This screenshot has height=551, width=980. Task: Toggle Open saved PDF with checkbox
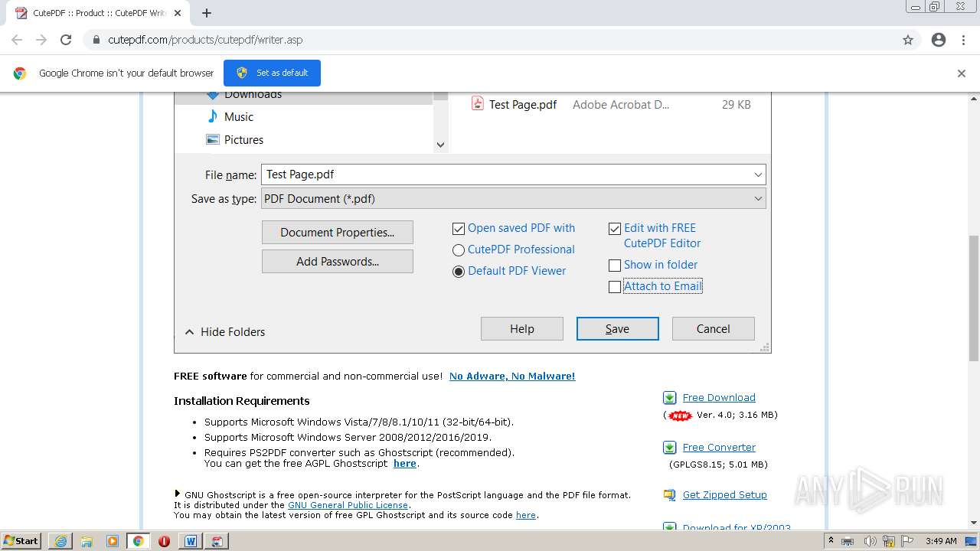[459, 228]
